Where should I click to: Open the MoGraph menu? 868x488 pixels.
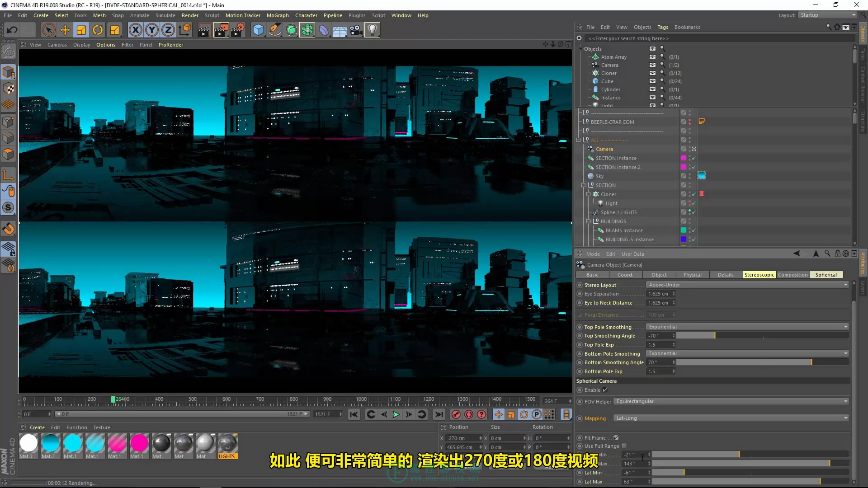pos(278,15)
